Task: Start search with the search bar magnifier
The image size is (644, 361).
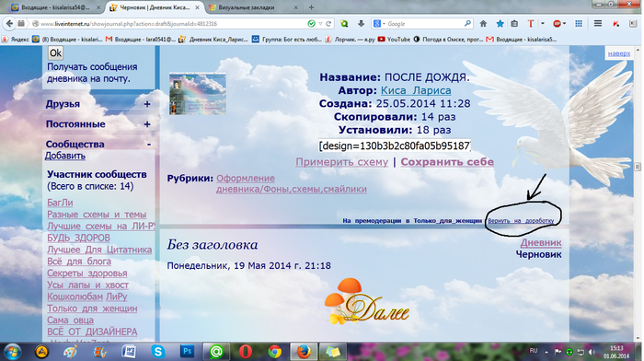Action: (x=467, y=24)
